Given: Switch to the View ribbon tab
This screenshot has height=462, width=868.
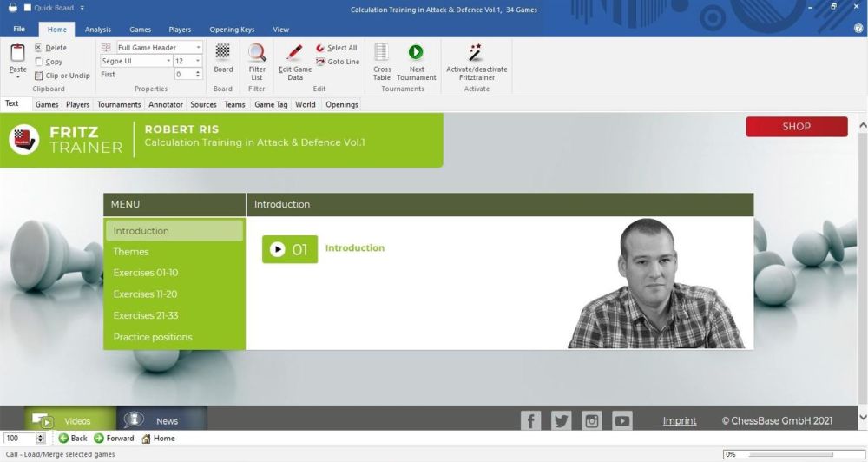Looking at the screenshot, I should point(280,30).
